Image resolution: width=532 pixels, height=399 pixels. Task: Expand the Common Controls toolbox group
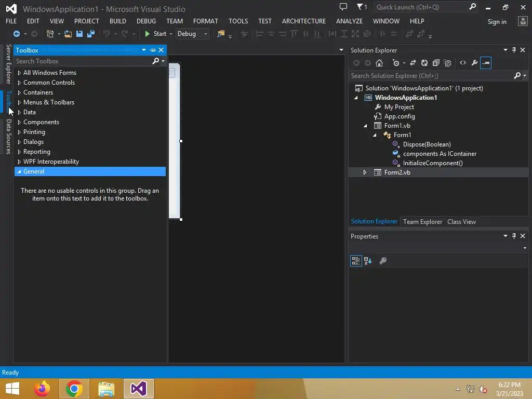(x=19, y=83)
